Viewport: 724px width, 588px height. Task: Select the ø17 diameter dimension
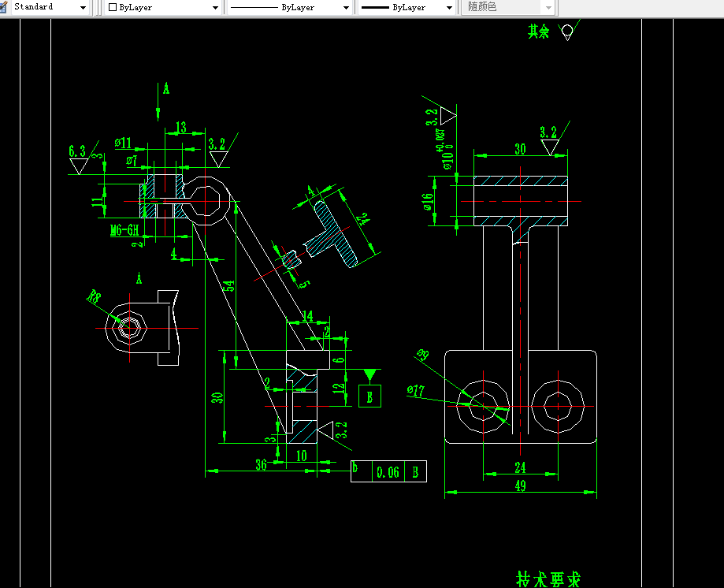[416, 391]
